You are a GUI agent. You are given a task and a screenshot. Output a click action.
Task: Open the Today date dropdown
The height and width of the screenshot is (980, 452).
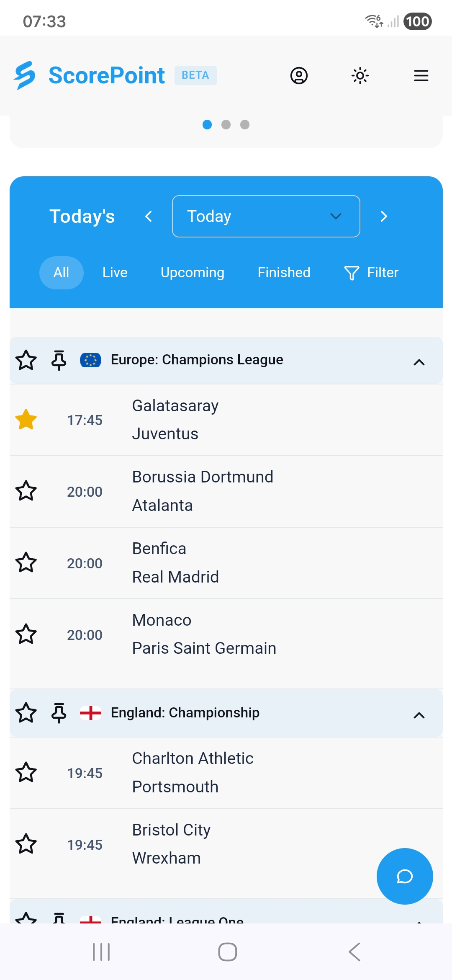coord(266,216)
